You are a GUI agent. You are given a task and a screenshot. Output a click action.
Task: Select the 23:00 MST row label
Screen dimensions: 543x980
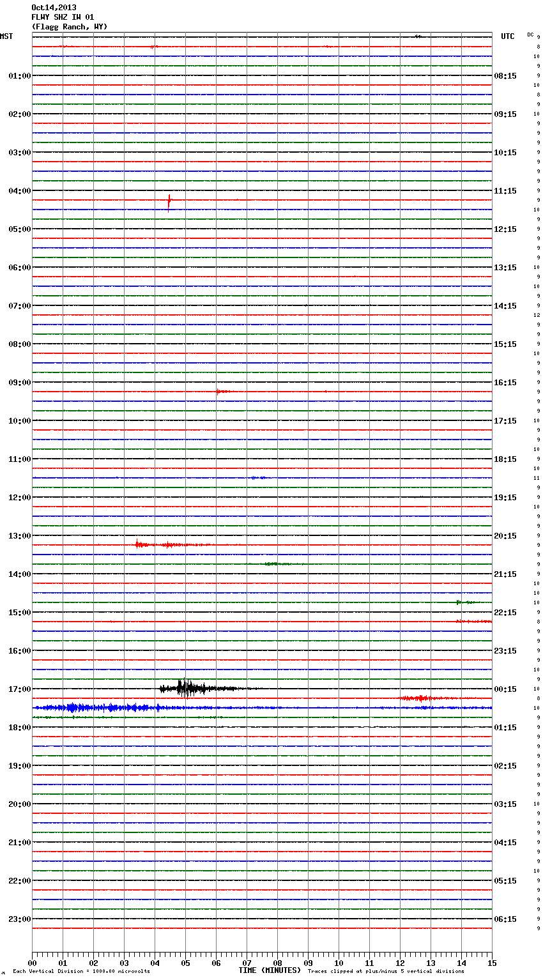coord(19,919)
